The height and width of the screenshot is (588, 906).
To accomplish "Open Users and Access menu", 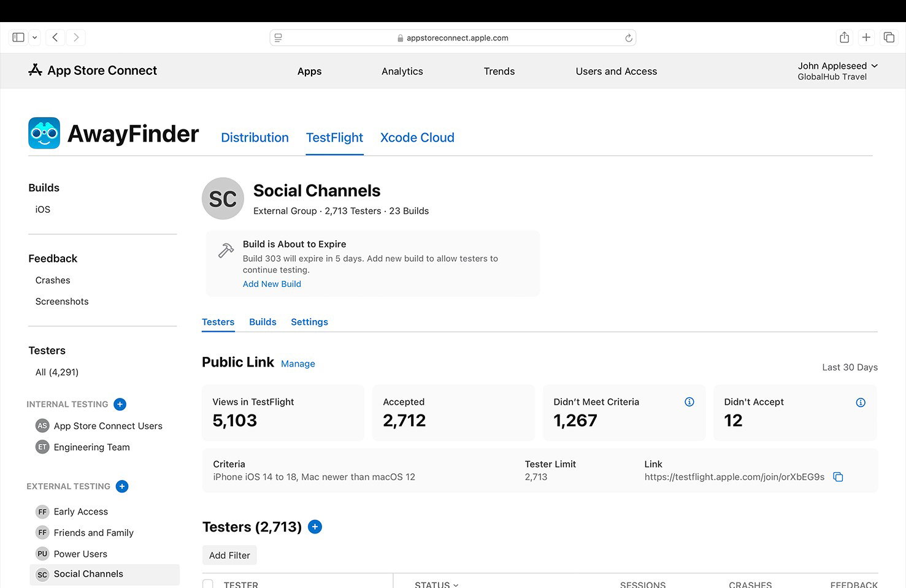I will pyautogui.click(x=616, y=71).
